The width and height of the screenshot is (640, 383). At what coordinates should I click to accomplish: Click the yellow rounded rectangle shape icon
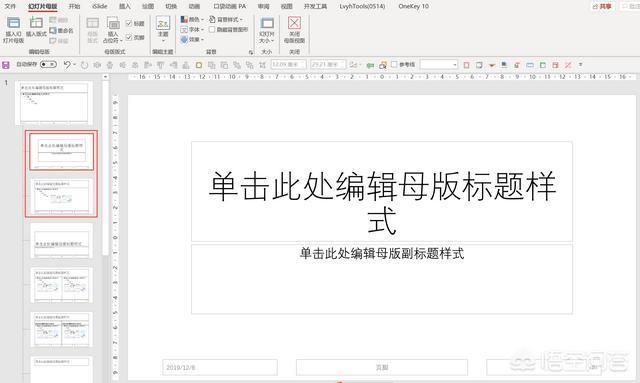[199, 65]
